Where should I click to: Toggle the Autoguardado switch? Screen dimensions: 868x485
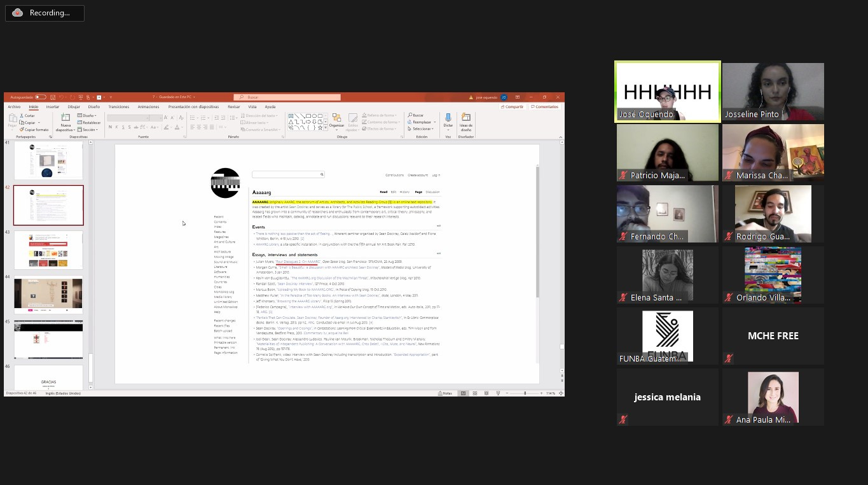point(41,97)
